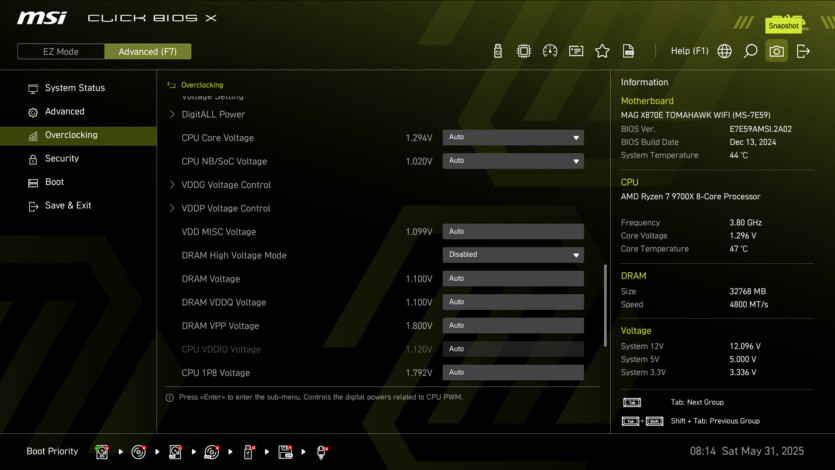
Task: Select USB hard disk boot icon
Action: click(175, 452)
